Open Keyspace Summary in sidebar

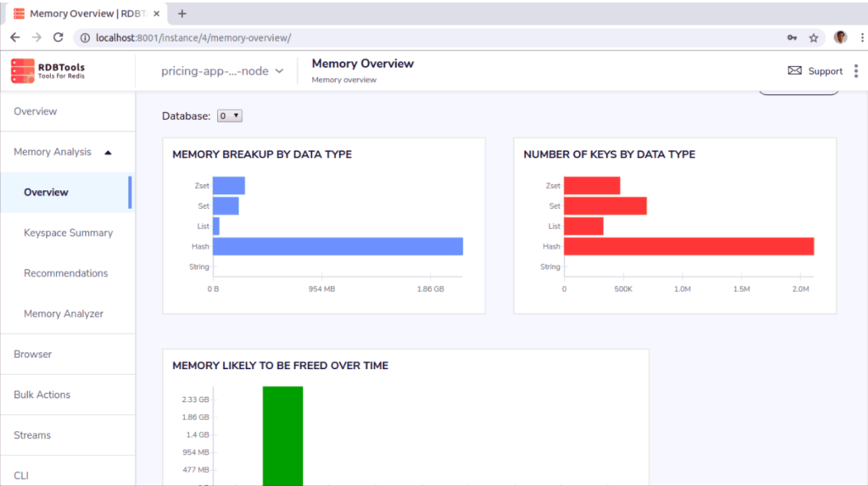68,233
